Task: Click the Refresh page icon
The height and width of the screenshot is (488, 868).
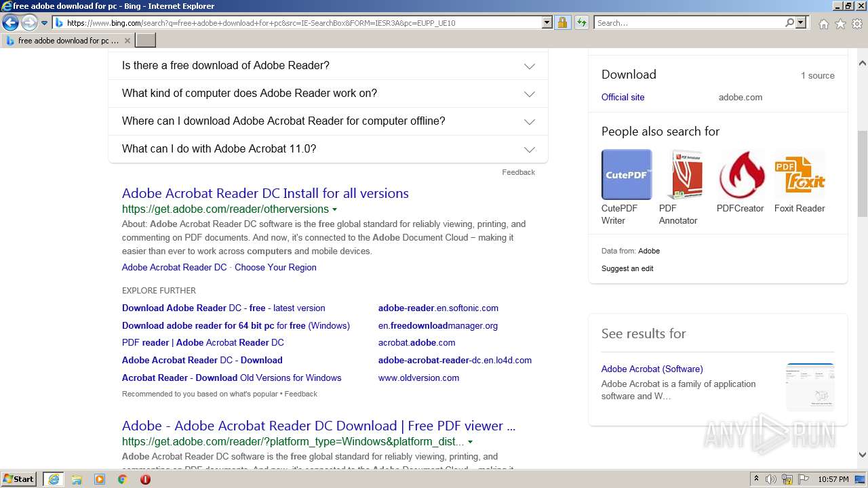Action: [x=581, y=23]
